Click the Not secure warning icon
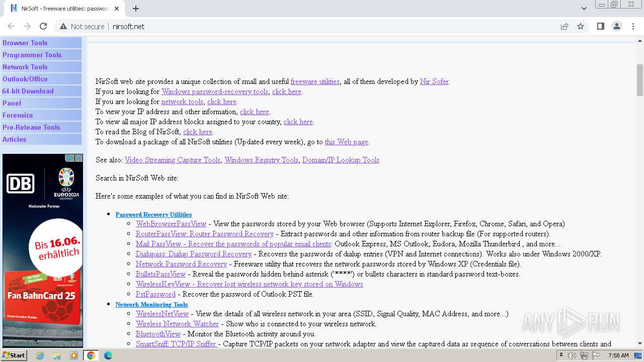Screen dimensions: 644x362 pos(63,26)
